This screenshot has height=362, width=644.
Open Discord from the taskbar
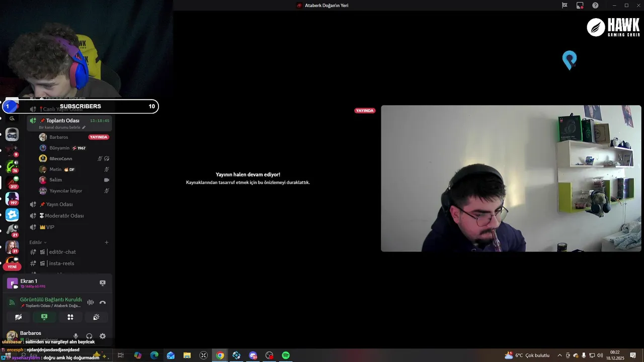coord(253,355)
